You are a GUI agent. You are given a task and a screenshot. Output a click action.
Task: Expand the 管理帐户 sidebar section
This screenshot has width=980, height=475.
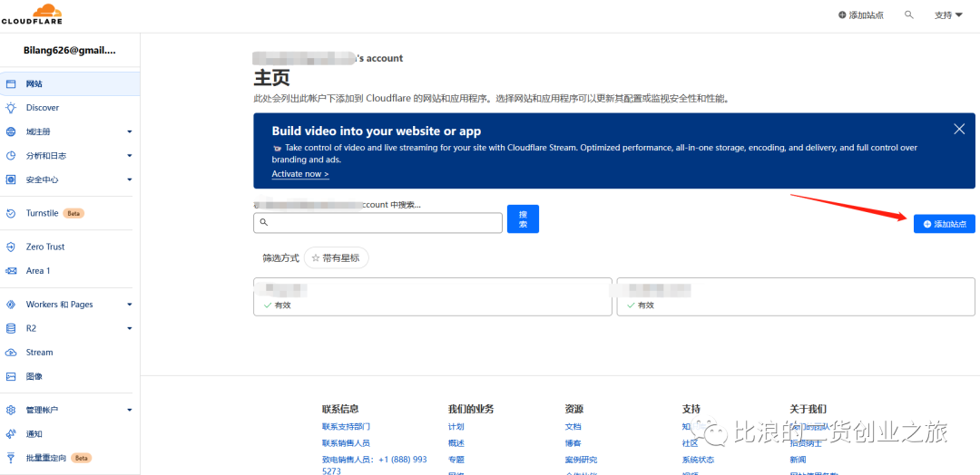pos(130,410)
